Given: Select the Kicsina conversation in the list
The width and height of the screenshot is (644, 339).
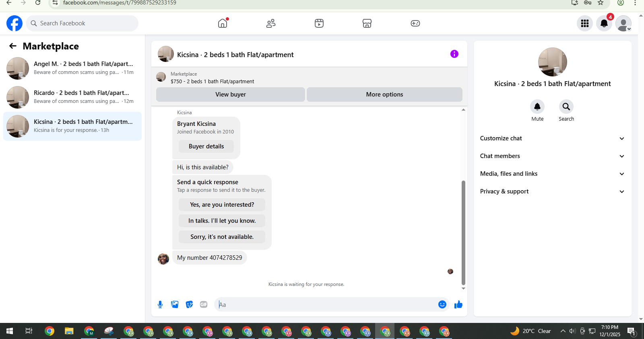Looking at the screenshot, I should [x=72, y=126].
